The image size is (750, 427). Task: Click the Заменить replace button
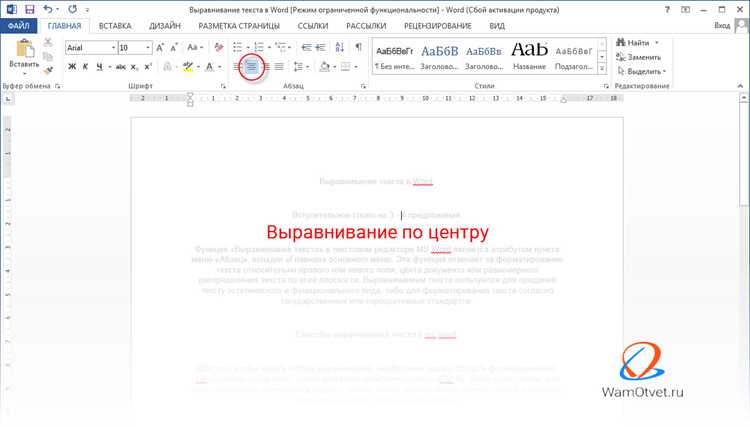click(639, 57)
